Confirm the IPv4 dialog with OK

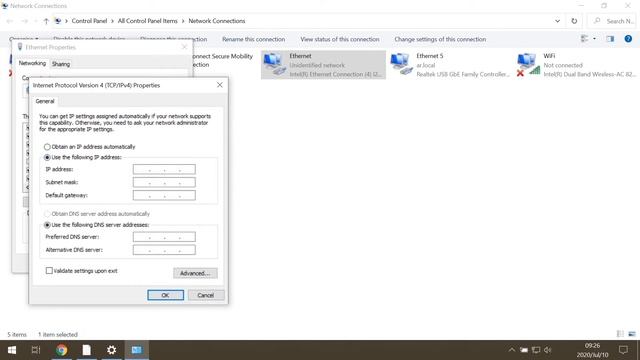[x=165, y=295]
